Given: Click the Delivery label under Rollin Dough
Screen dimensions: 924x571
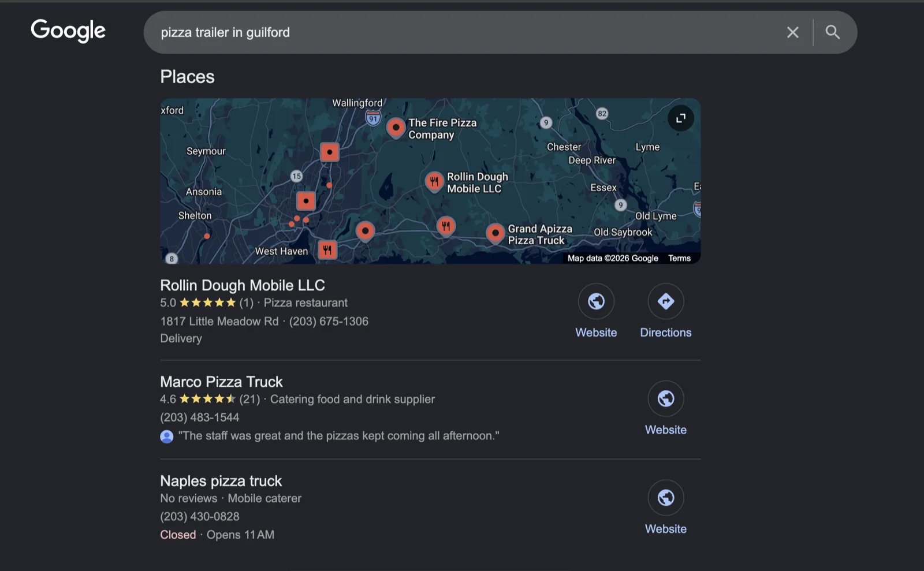Looking at the screenshot, I should [x=181, y=339].
